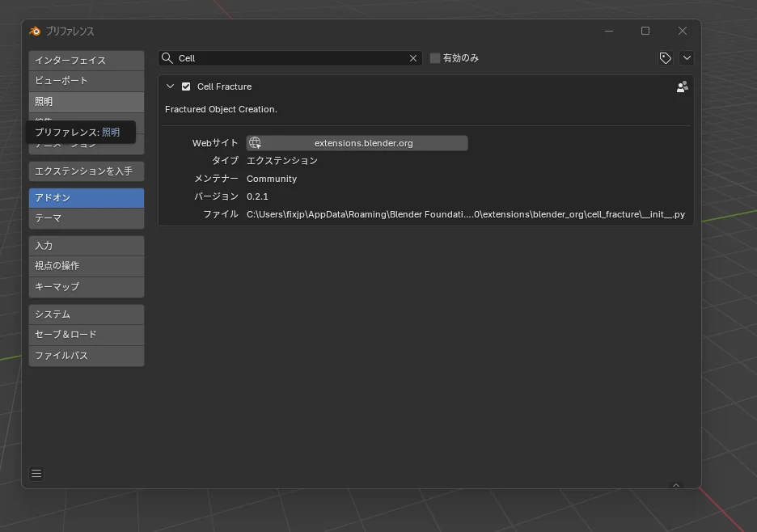Open the テーマ section
Screen dimensions: 757x532
pos(87,218)
